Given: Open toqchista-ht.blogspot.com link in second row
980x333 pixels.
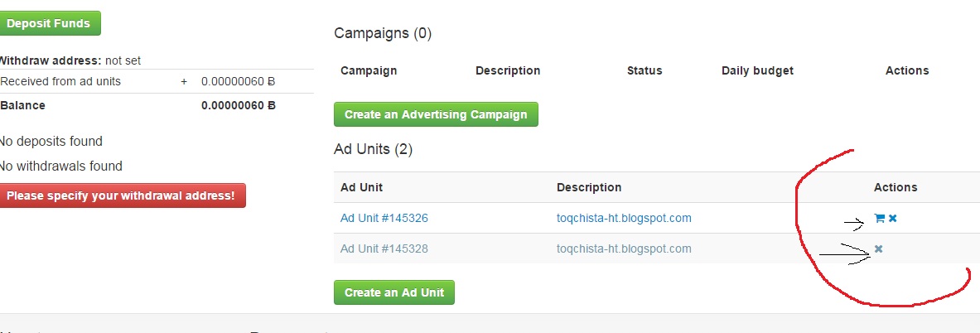Looking at the screenshot, I should 624,249.
